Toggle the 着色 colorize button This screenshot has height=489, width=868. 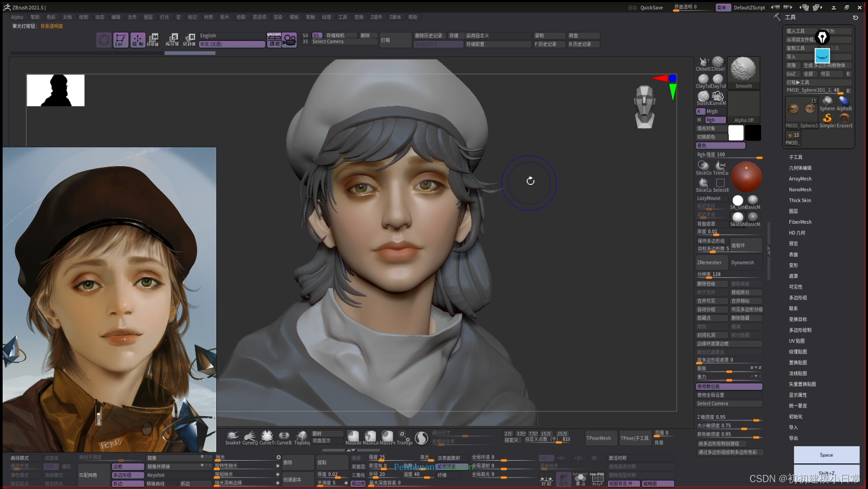720,146
